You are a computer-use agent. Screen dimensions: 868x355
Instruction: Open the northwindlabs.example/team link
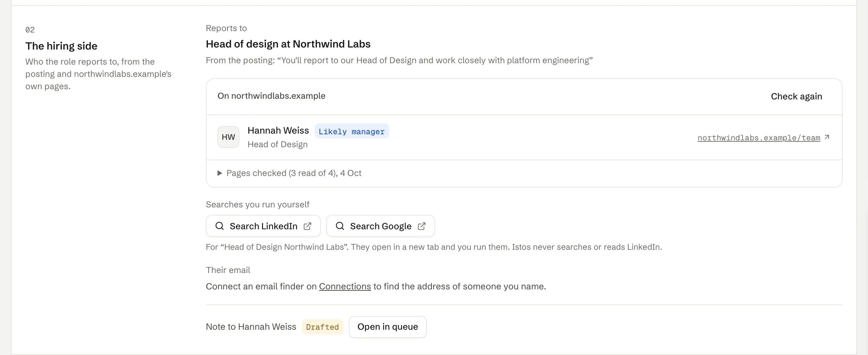(x=759, y=138)
